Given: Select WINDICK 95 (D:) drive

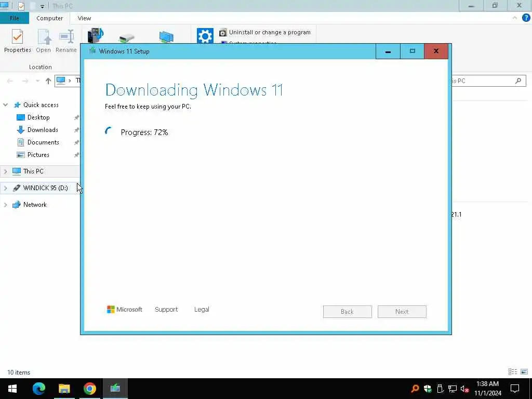Looking at the screenshot, I should point(46,188).
